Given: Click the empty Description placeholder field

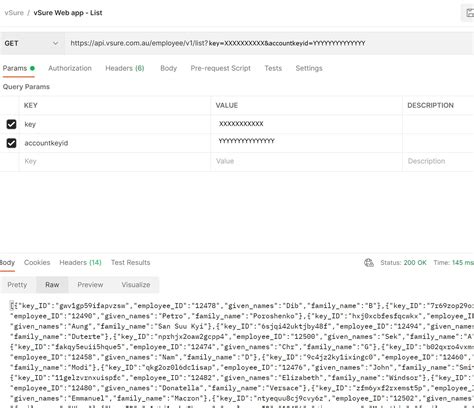Looking at the screenshot, I should (x=438, y=162).
